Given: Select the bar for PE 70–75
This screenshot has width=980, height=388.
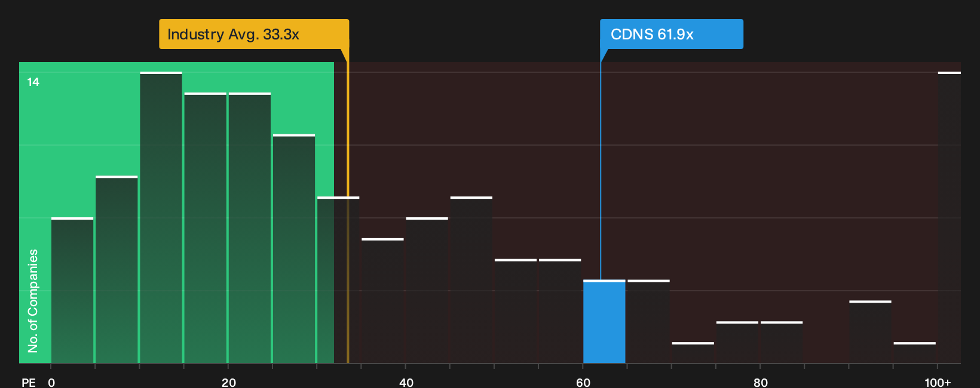Looking at the screenshot, I should (693, 353).
